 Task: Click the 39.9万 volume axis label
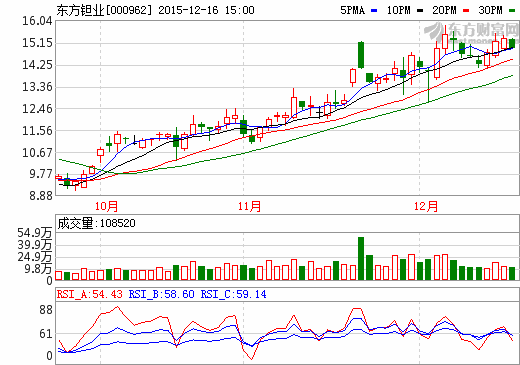[35, 245]
